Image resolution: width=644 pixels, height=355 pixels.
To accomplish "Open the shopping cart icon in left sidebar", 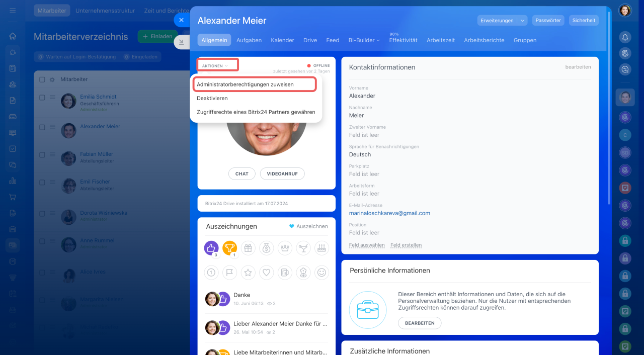I will click(13, 197).
